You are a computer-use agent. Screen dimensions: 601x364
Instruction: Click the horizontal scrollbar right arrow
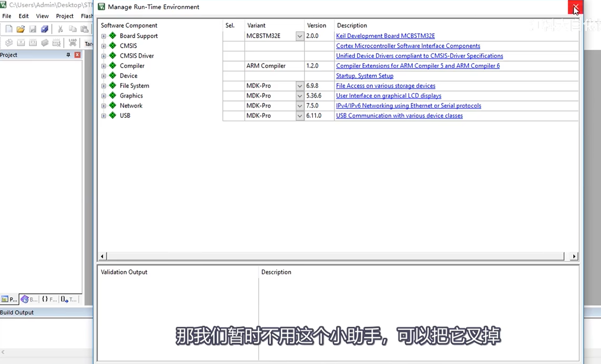click(x=574, y=256)
